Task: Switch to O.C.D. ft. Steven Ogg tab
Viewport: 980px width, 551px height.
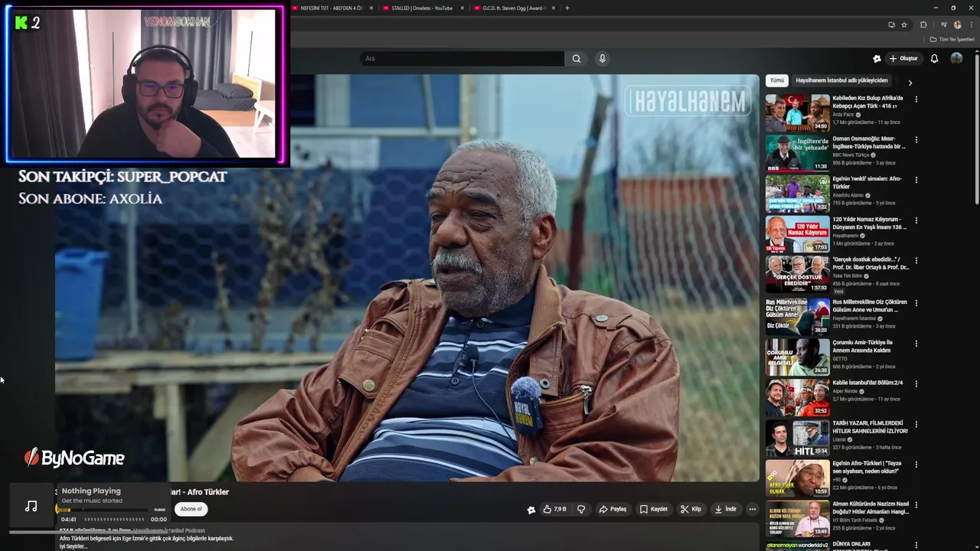Action: [514, 8]
